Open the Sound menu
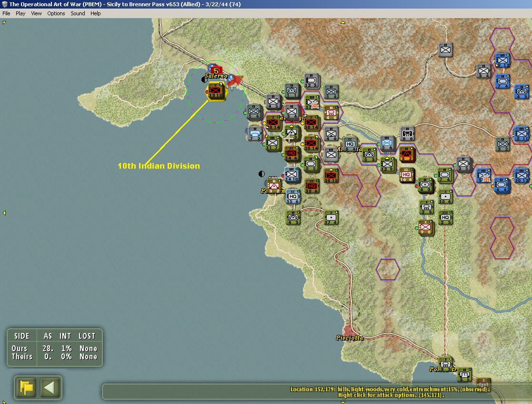The image size is (532, 404). coord(78,13)
